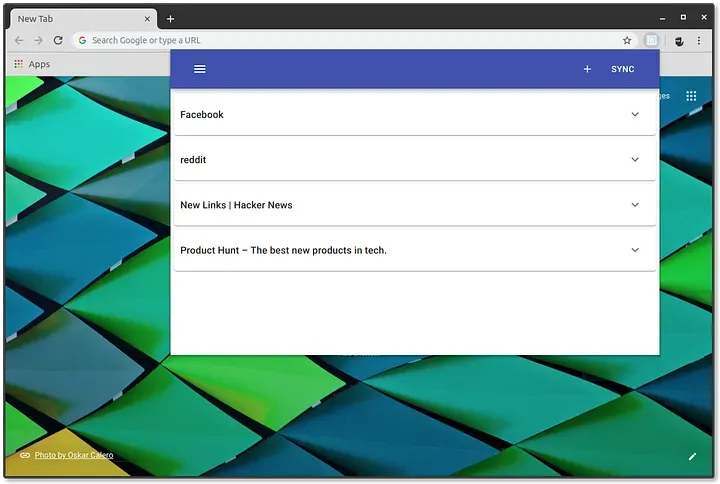720x484 pixels.
Task: Expand the Hacker News entry chevron
Action: [635, 205]
